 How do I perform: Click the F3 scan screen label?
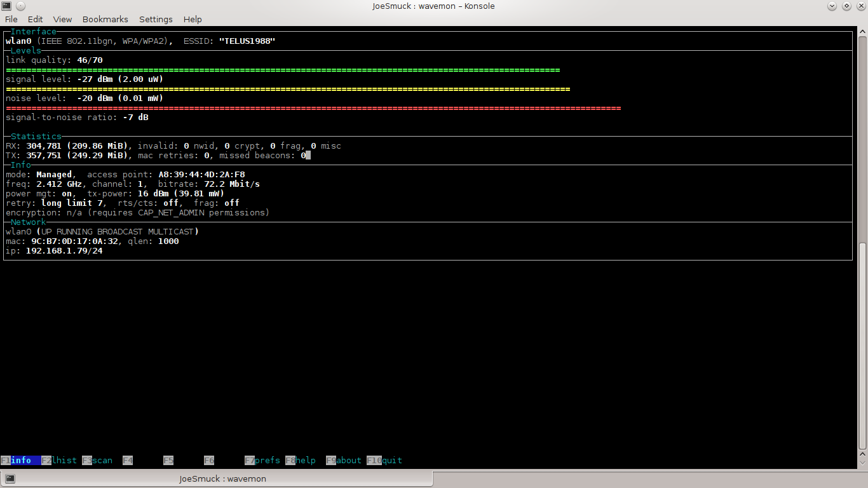(x=97, y=461)
